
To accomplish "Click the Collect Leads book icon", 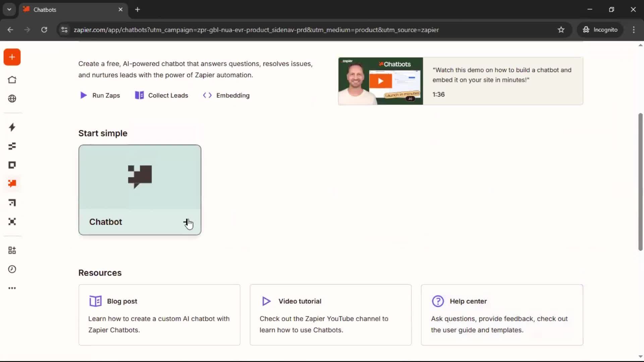I will (139, 95).
